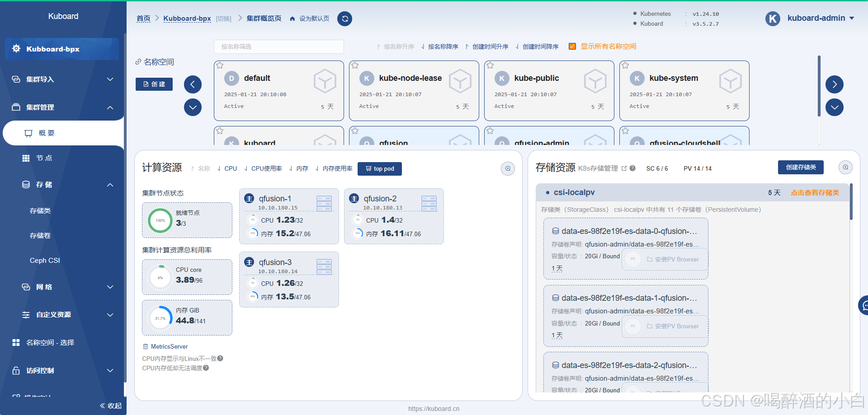Enable the show all namespaces checkbox
Viewport: 868px width, 415px height.
tap(572, 47)
